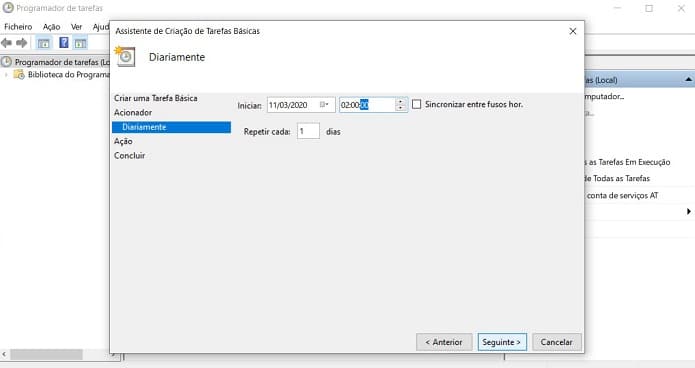Open the Ação menu in menu bar
Viewport: 695px width, 368px height.
(x=51, y=27)
